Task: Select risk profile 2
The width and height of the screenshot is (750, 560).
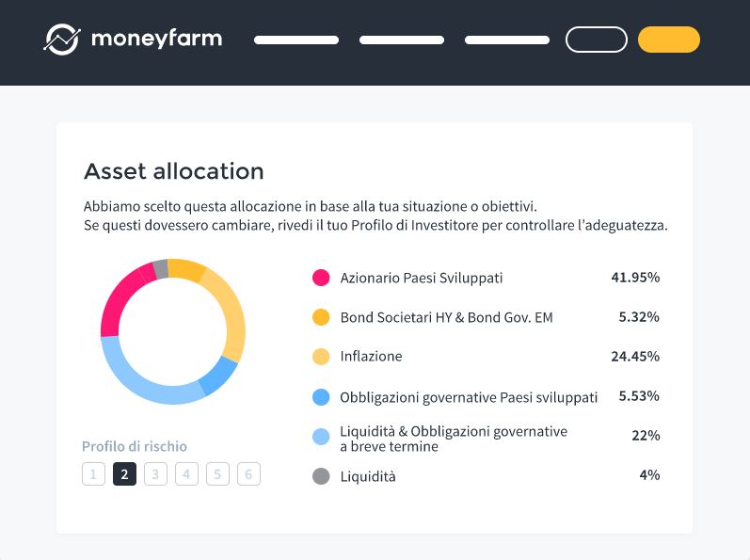Action: click(x=124, y=474)
